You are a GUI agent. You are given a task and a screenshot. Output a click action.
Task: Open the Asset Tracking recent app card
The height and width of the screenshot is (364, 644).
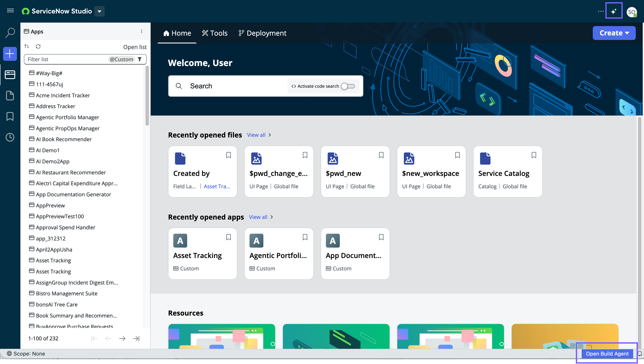pyautogui.click(x=203, y=253)
